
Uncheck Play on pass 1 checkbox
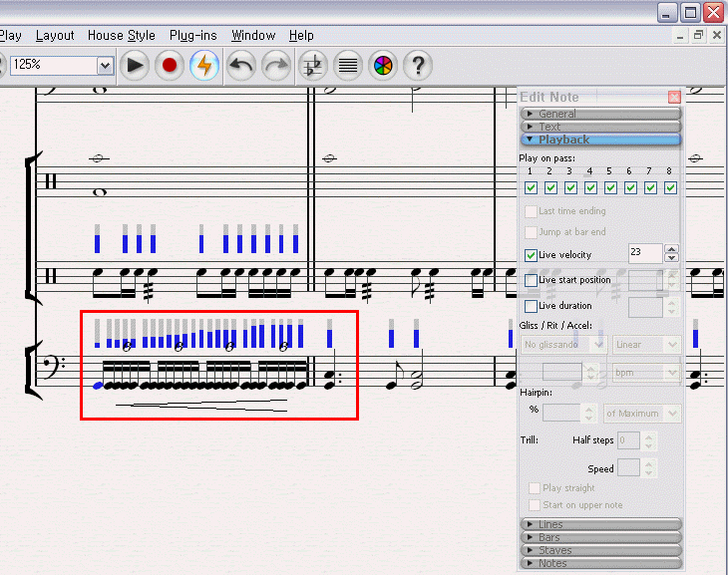531,187
